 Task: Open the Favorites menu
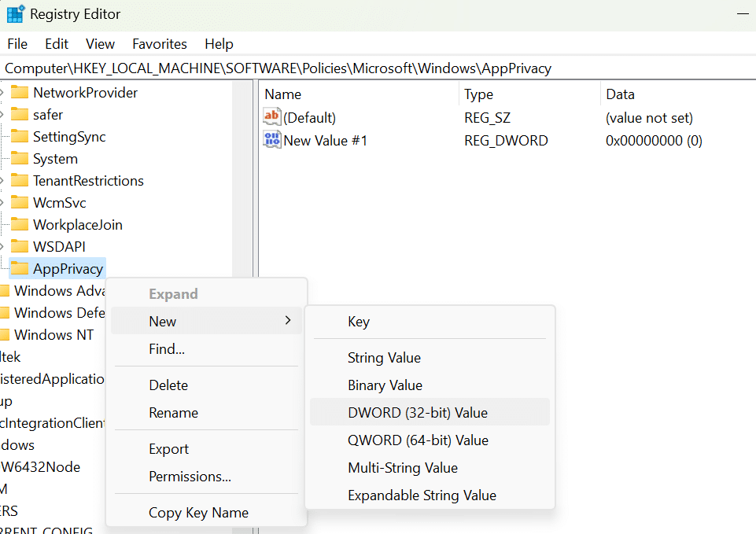(160, 44)
